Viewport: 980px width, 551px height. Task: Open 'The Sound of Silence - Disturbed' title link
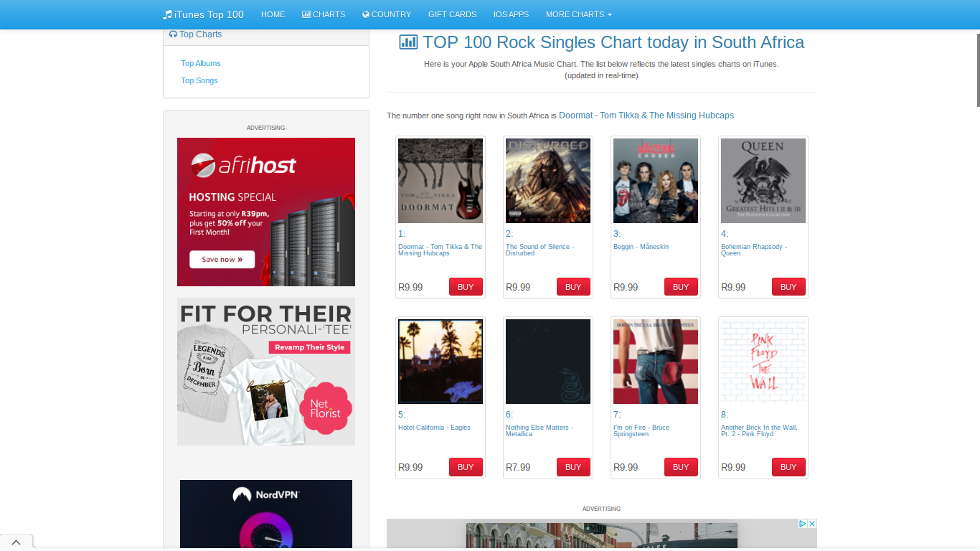click(540, 250)
